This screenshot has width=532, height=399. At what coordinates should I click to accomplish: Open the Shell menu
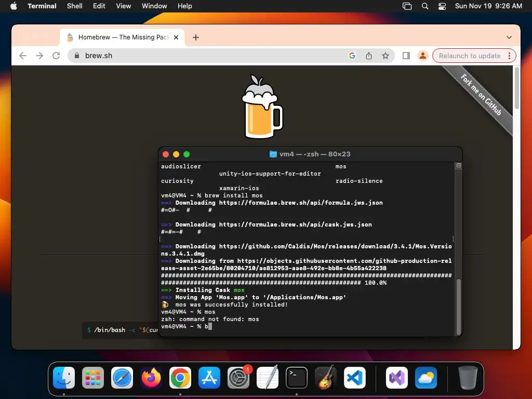[x=75, y=6]
